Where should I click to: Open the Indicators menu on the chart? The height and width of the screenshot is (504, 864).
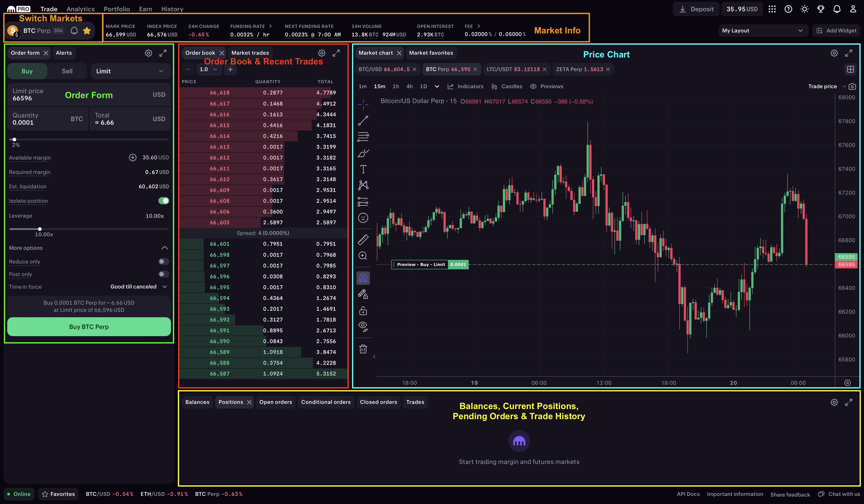[x=466, y=86]
